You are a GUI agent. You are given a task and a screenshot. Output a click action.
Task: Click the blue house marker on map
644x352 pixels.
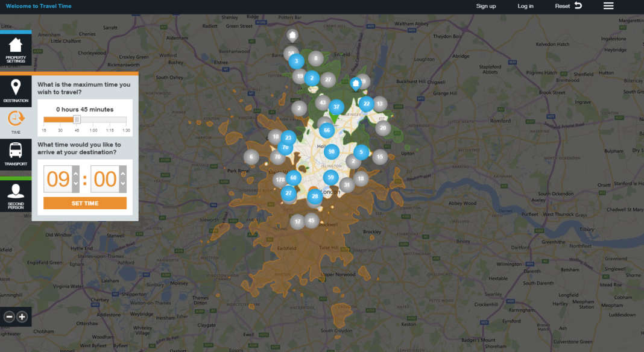[x=356, y=83]
